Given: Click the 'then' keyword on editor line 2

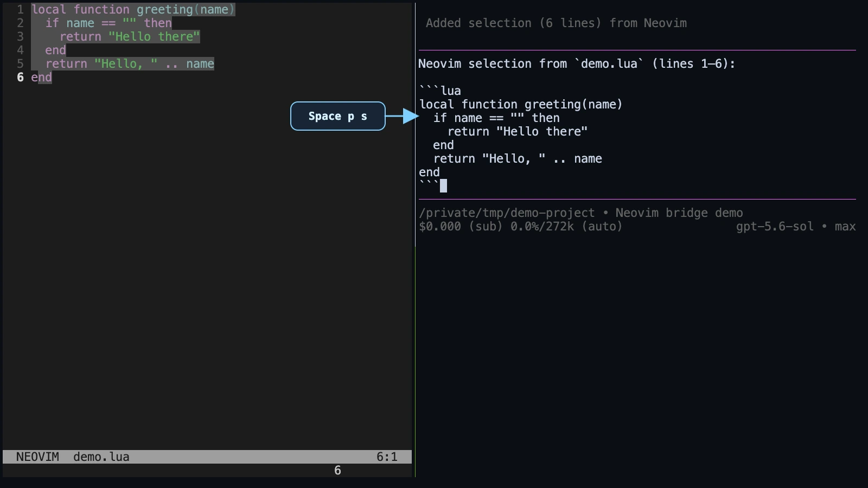Looking at the screenshot, I should 158,23.
